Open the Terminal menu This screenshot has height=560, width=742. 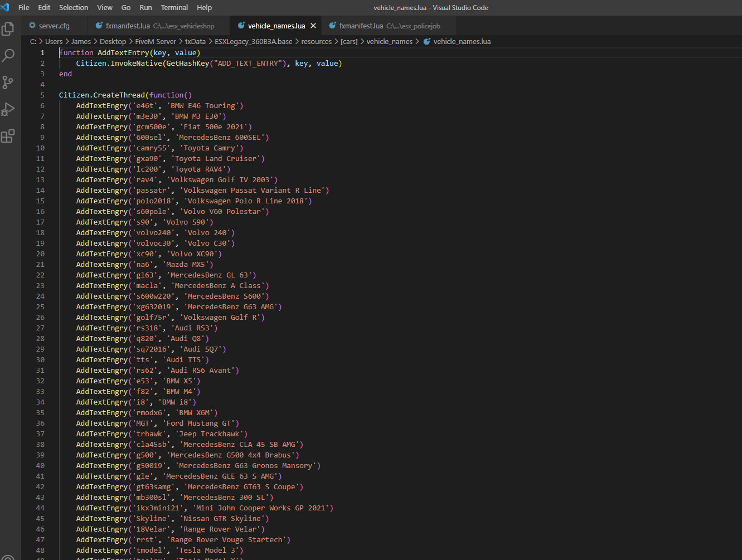pyautogui.click(x=174, y=7)
